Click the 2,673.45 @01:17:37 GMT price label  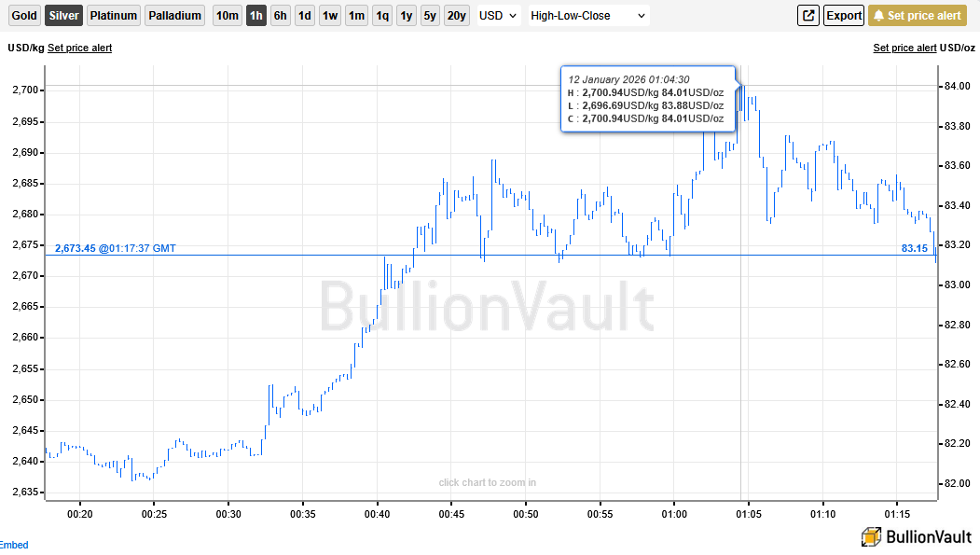[116, 248]
